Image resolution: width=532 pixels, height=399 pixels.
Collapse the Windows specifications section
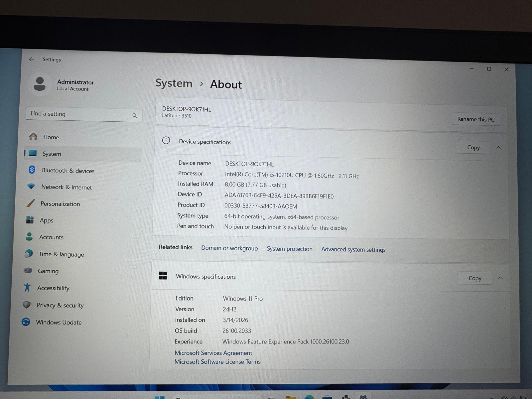(x=500, y=278)
